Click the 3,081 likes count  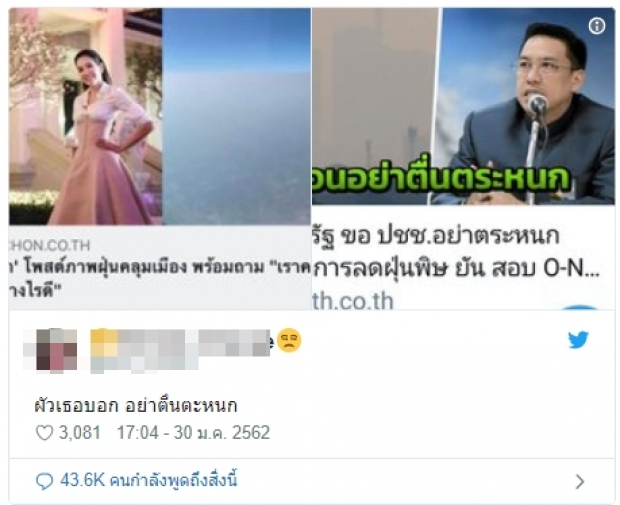pyautogui.click(x=79, y=433)
